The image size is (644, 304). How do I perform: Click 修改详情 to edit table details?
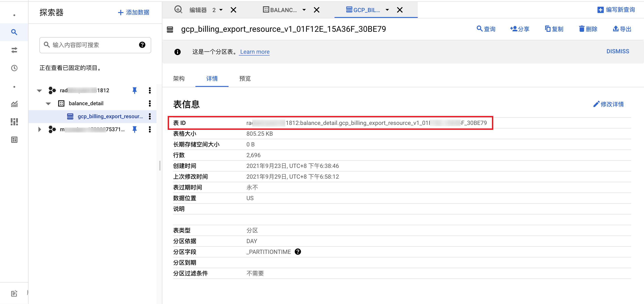[x=608, y=104]
